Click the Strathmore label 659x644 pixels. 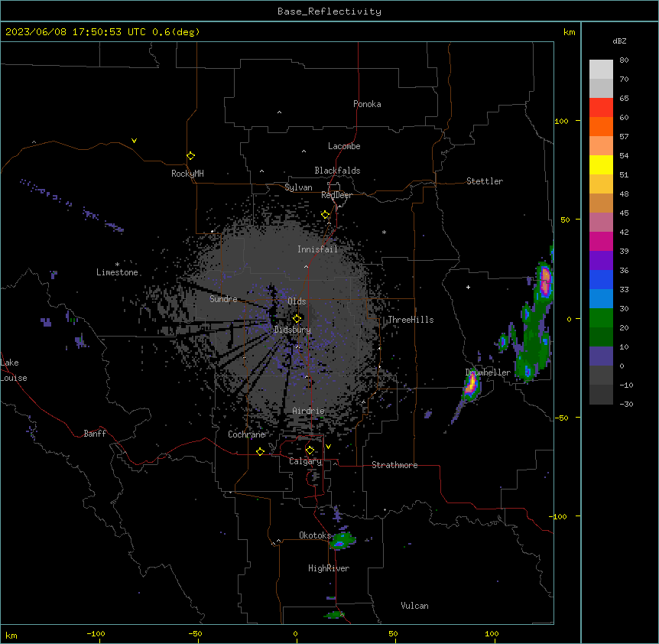click(x=394, y=465)
